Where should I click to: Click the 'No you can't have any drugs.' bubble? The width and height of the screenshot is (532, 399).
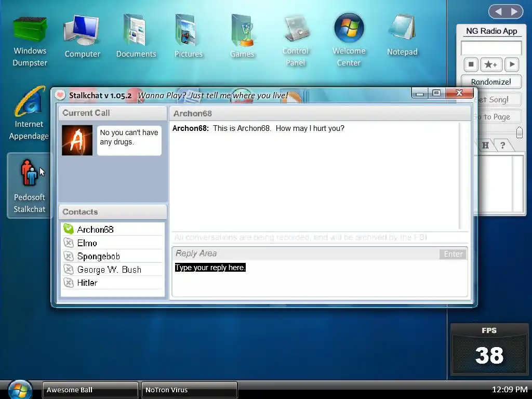(x=129, y=140)
